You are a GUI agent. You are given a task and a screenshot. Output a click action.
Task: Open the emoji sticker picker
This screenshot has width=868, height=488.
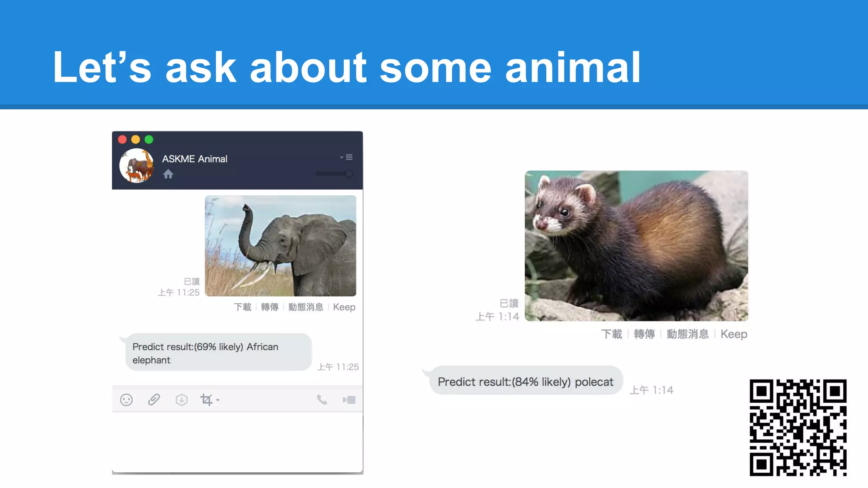tap(126, 400)
